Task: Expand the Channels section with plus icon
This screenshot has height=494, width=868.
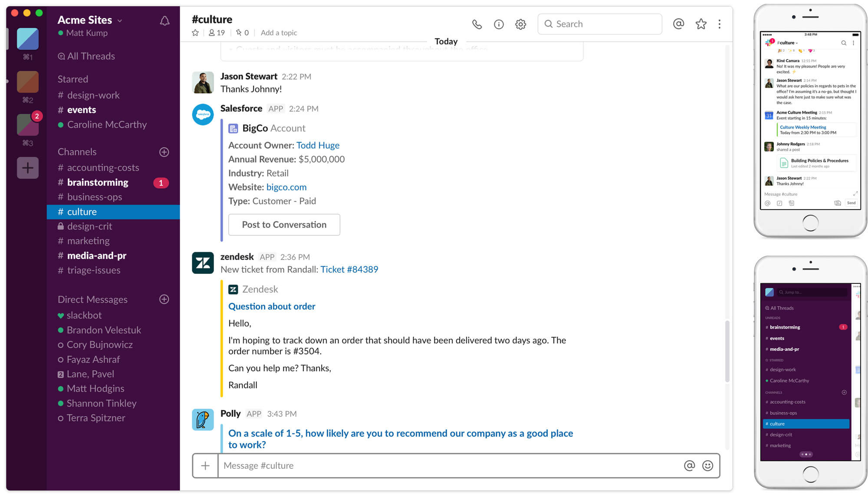Action: (x=166, y=151)
